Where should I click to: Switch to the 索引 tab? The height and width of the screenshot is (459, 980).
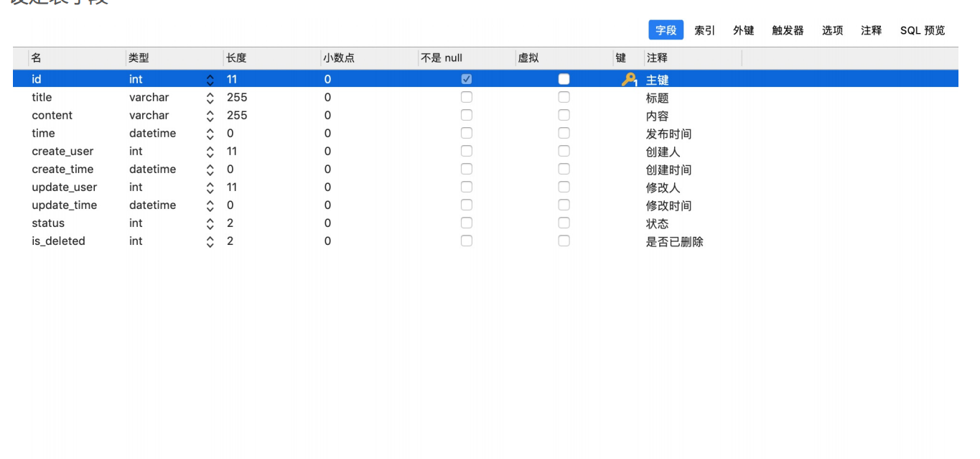704,30
